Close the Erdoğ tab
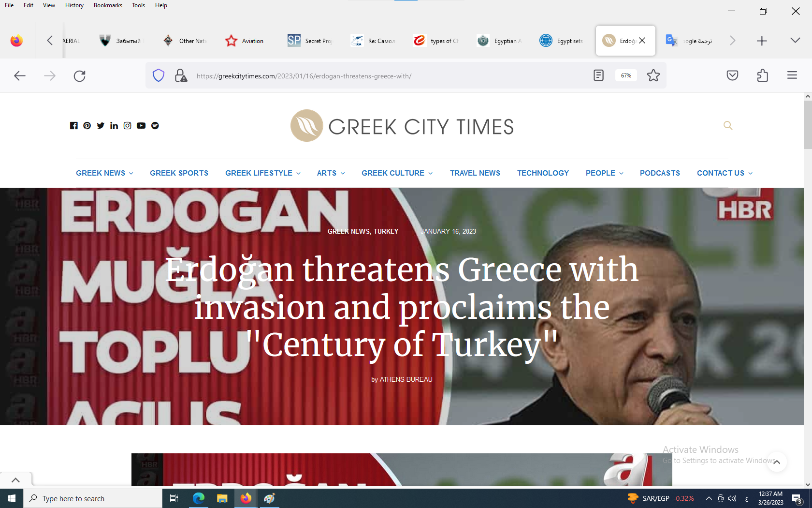812x508 pixels. click(642, 41)
